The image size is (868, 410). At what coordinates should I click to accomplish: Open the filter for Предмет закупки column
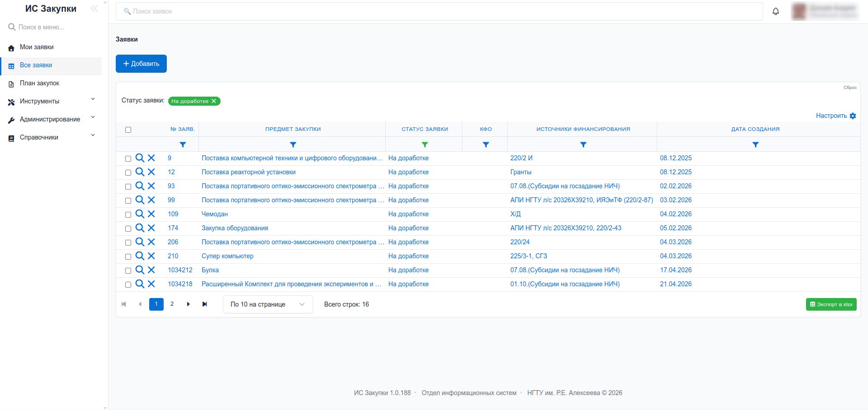293,144
